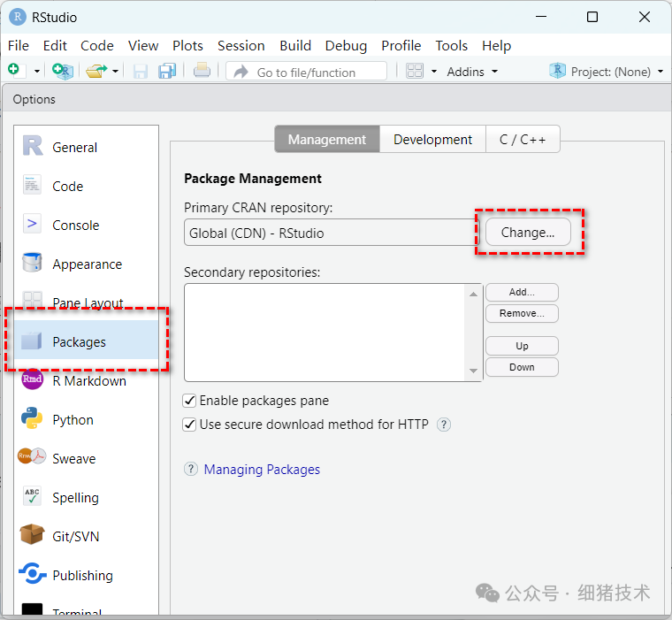
Task: Select the Code options icon
Action: click(32, 185)
